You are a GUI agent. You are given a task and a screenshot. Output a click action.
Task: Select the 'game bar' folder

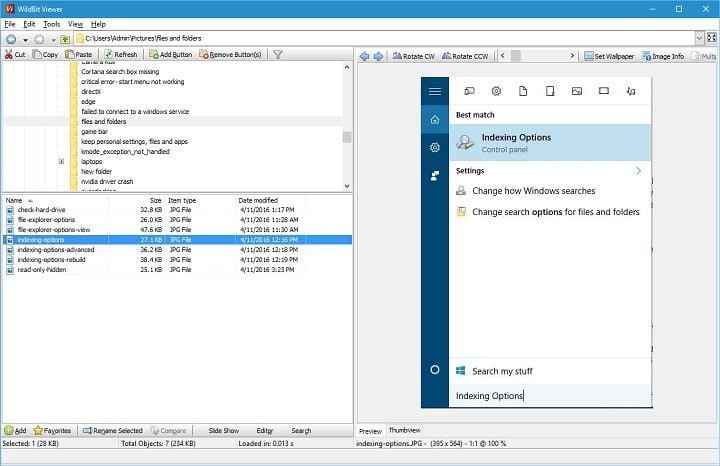[x=94, y=131]
